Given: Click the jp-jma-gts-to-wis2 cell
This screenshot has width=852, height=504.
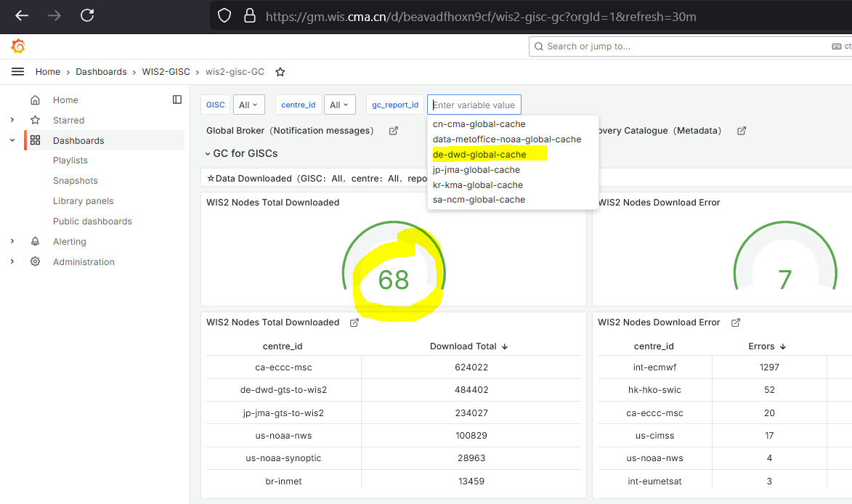Looking at the screenshot, I should (284, 413).
